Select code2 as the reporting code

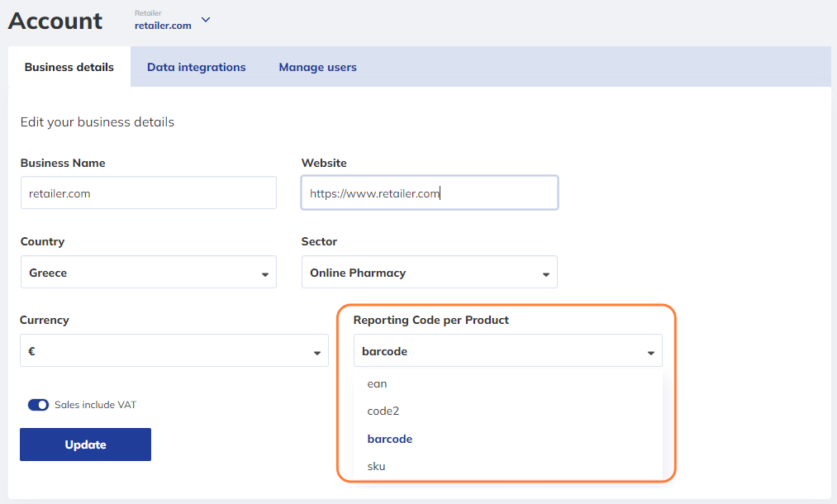click(x=383, y=411)
